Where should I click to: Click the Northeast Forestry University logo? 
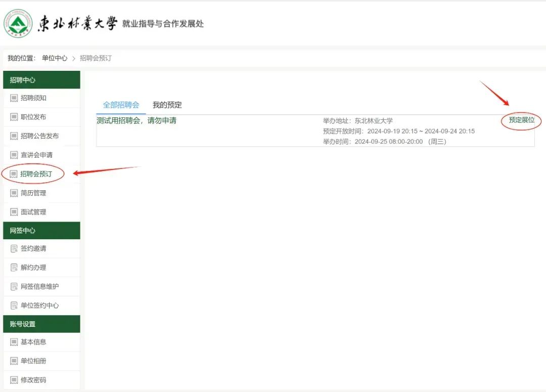tap(18, 23)
